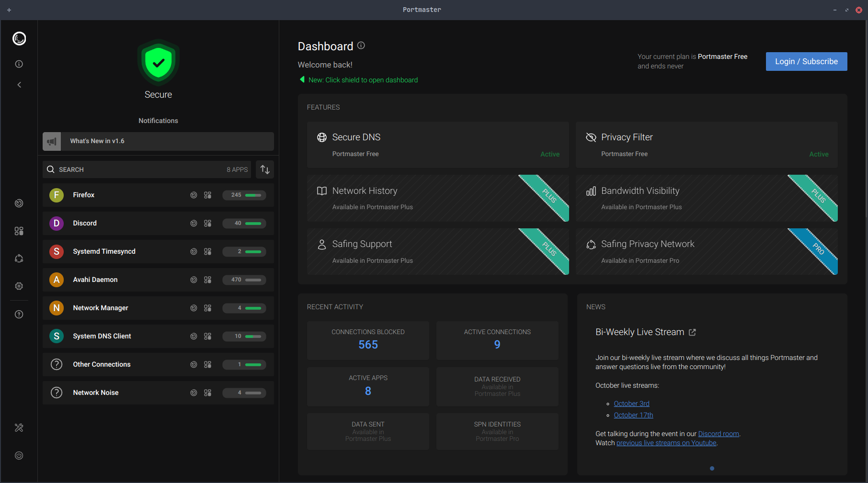This screenshot has height=483, width=868.
Task: Click Systemd Timesyncd's radar icon
Action: pyautogui.click(x=194, y=252)
